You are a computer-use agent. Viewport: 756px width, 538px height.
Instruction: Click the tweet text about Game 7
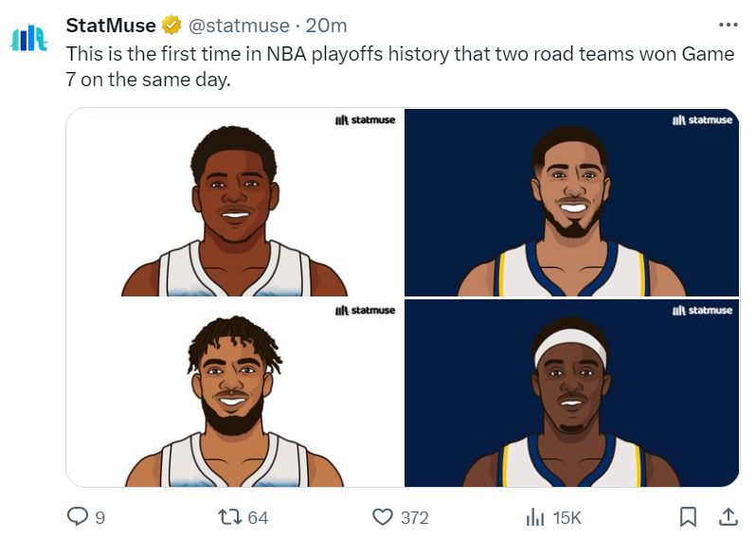(x=400, y=66)
